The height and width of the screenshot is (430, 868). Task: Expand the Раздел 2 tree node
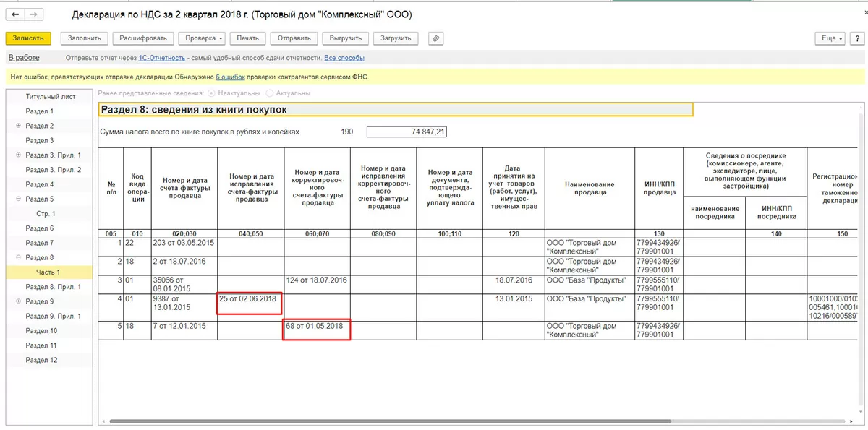(18, 126)
